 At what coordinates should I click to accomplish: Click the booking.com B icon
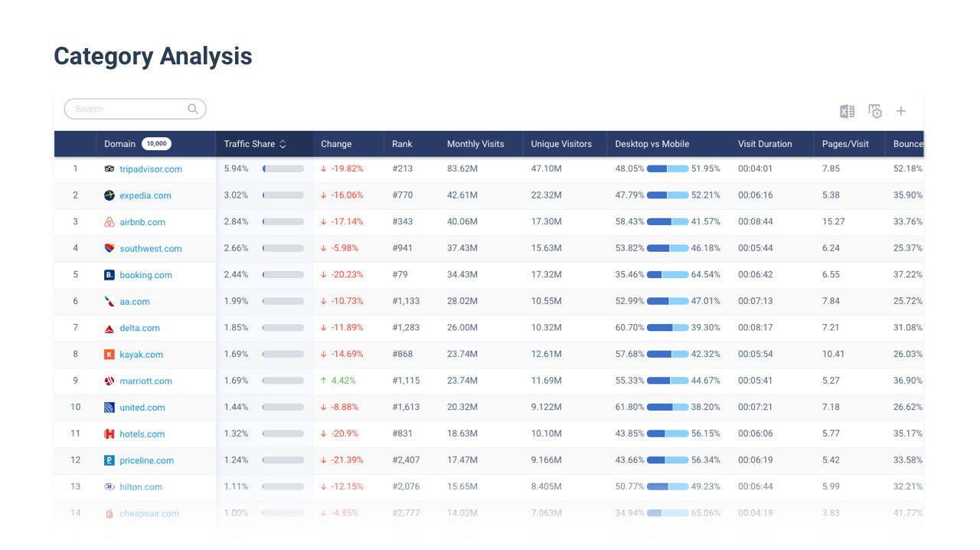tap(109, 275)
